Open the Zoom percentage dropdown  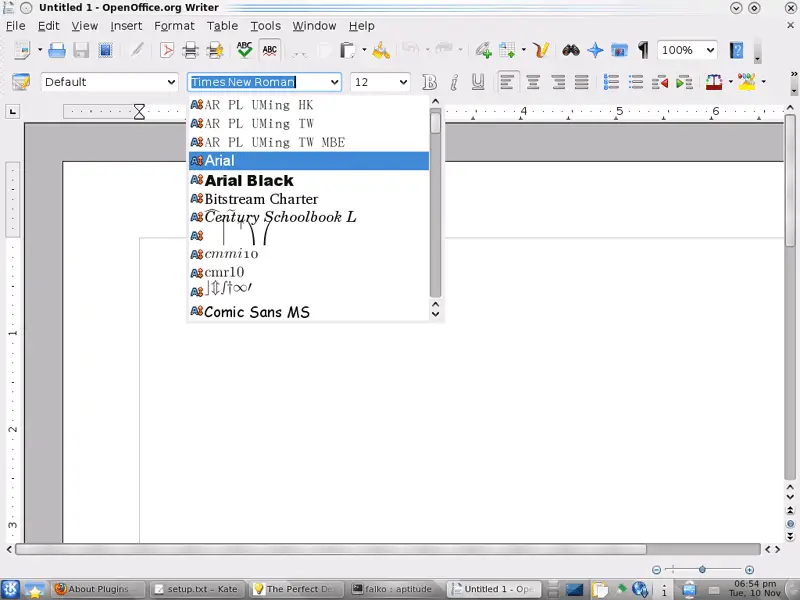tap(710, 50)
